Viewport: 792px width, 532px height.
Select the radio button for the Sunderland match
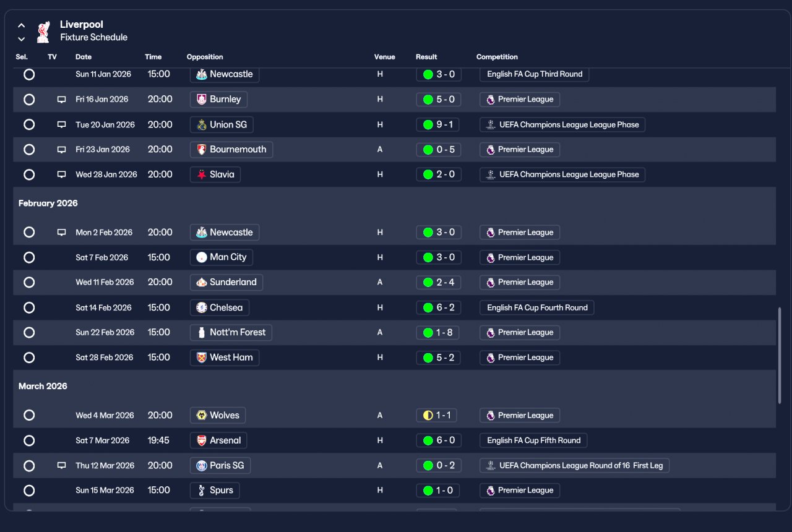(29, 282)
